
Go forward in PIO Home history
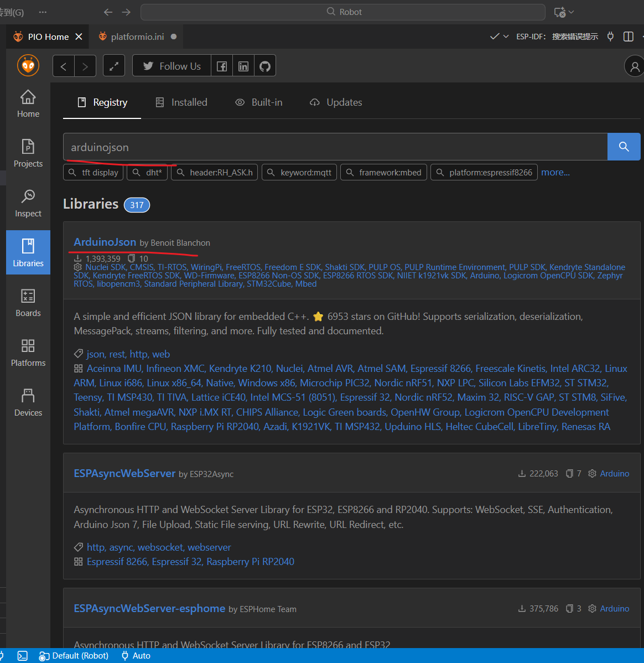[x=85, y=66]
